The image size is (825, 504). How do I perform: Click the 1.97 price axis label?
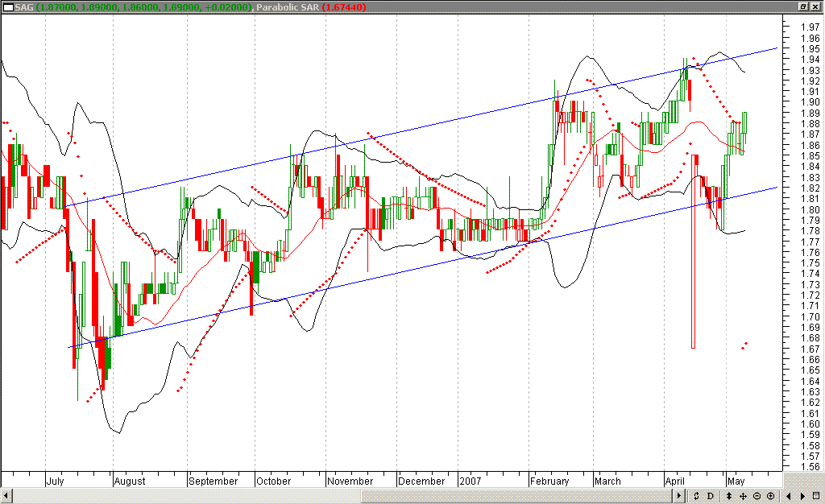(x=810, y=27)
